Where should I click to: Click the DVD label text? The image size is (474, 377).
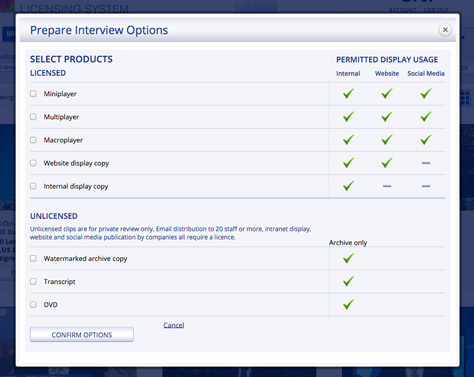(51, 305)
